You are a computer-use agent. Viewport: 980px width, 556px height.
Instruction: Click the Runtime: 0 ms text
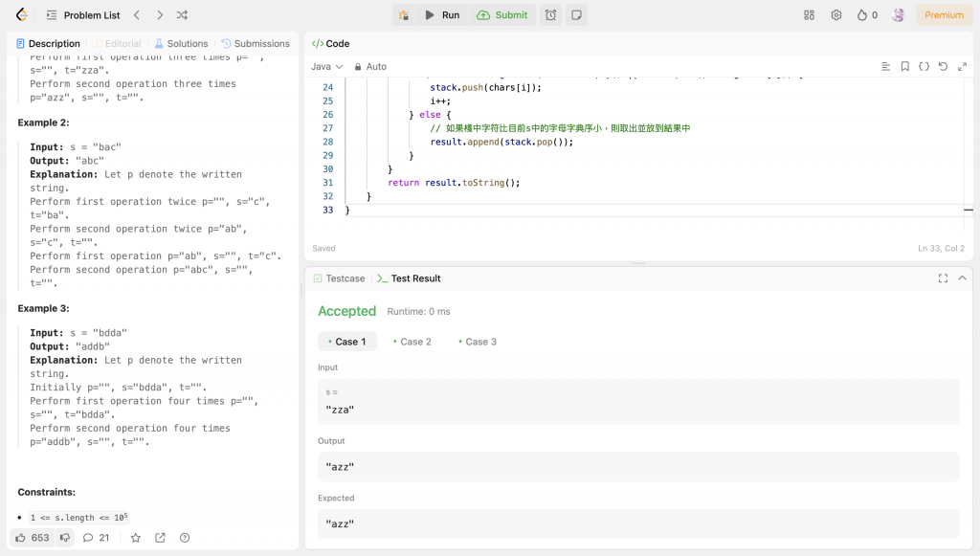pyautogui.click(x=418, y=312)
